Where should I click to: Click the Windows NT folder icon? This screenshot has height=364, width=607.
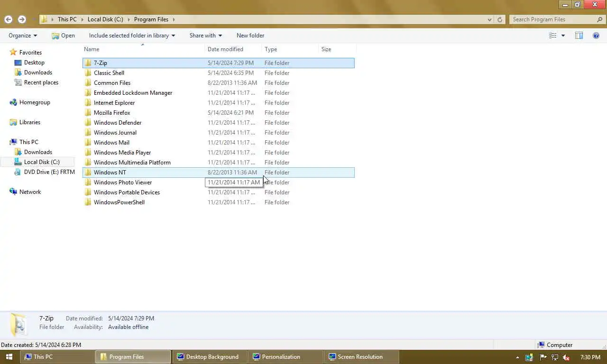88,173
